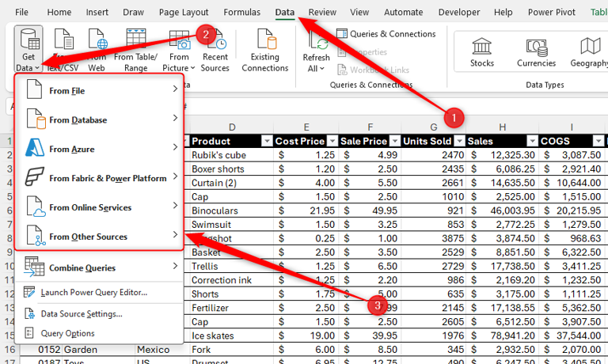Click the cell containing Fertilizer
608x364 pixels.
[x=231, y=308]
